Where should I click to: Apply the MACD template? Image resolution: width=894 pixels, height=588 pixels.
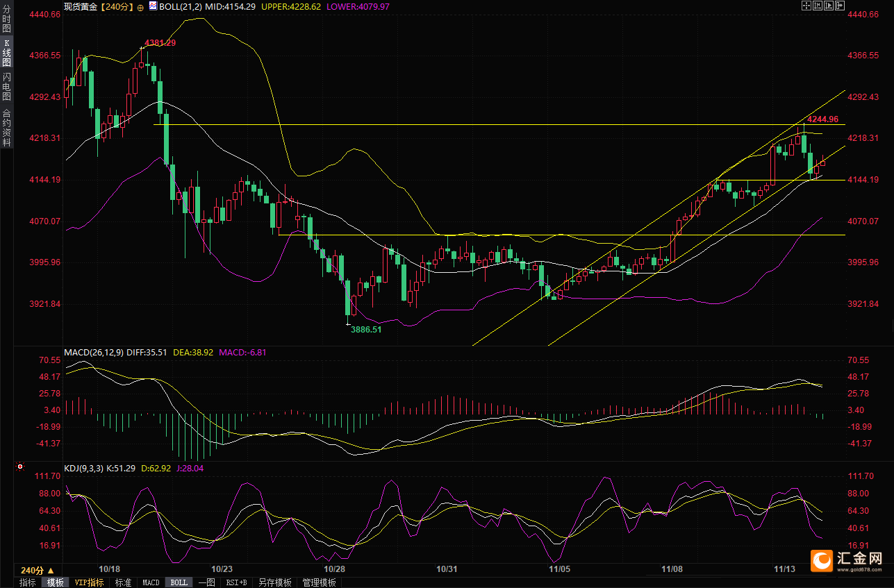coord(151,582)
